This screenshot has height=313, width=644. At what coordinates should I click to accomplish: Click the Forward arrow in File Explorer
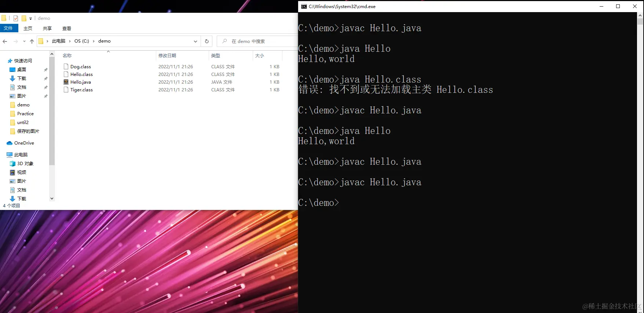(x=15, y=41)
